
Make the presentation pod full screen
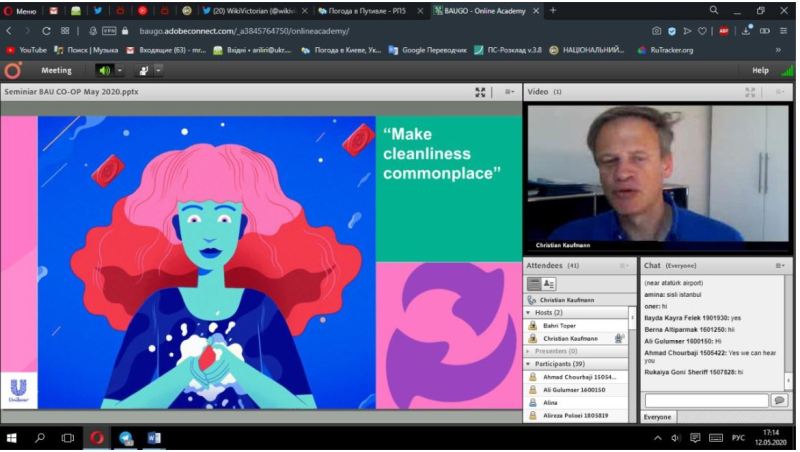481,92
